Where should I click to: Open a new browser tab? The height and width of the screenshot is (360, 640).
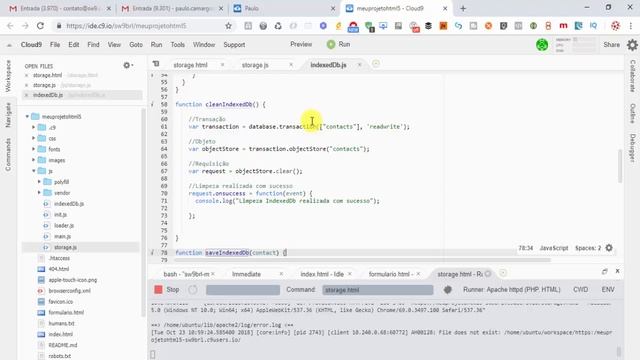(x=463, y=8)
